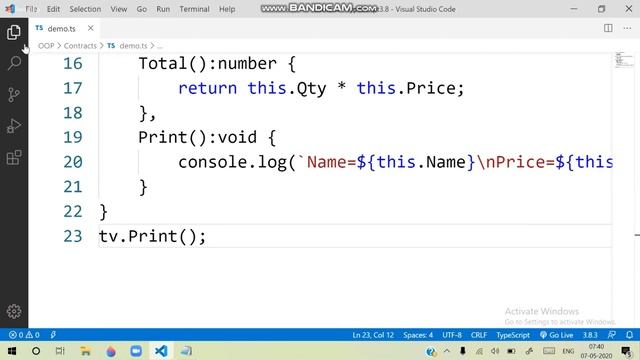
Task: Open the Selection menu
Action: coord(85,9)
